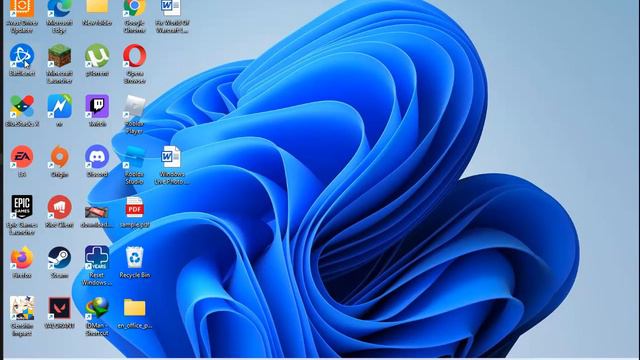This screenshot has width=640, height=360.
Task: Select the Reset Windows shortcut
Action: tap(97, 258)
